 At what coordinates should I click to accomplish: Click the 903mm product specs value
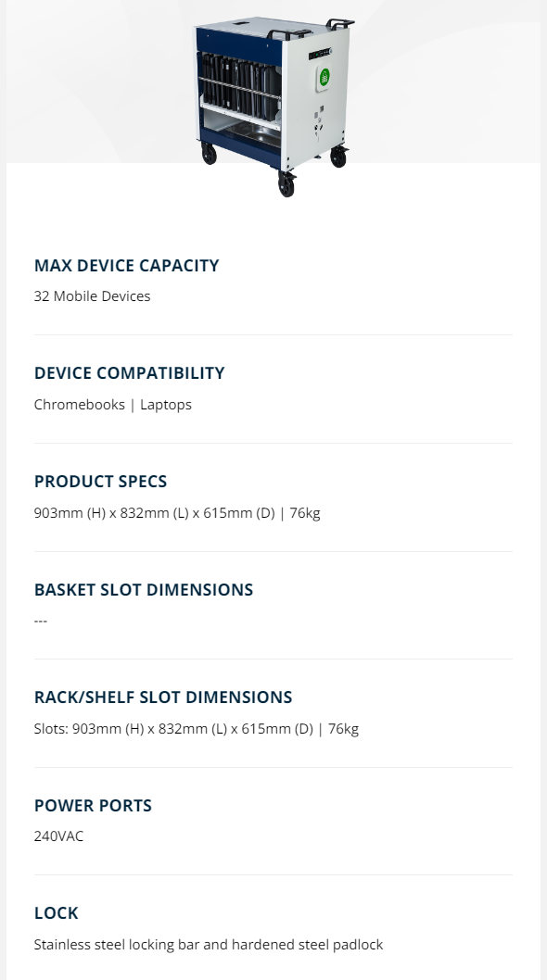177,512
